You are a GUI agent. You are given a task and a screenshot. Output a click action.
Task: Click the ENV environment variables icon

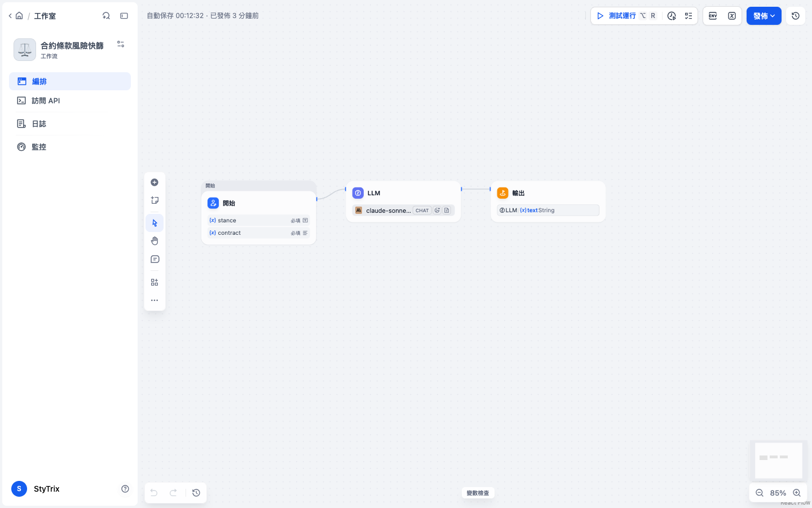pos(713,16)
